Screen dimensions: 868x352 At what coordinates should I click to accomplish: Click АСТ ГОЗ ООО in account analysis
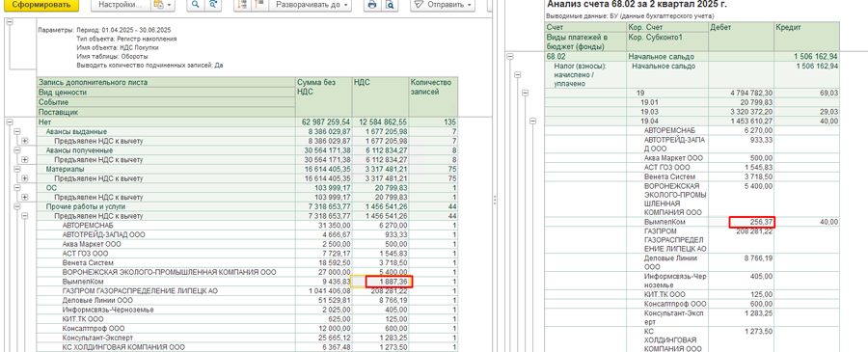[667, 168]
